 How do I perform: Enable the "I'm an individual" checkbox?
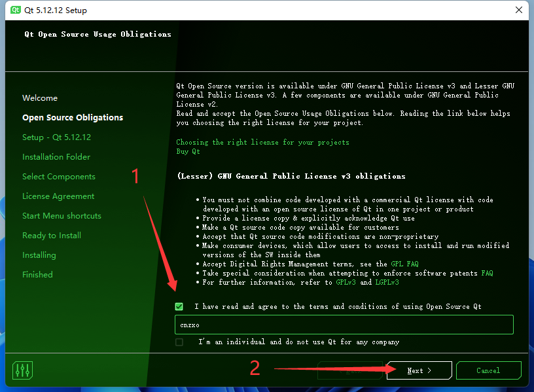179,341
